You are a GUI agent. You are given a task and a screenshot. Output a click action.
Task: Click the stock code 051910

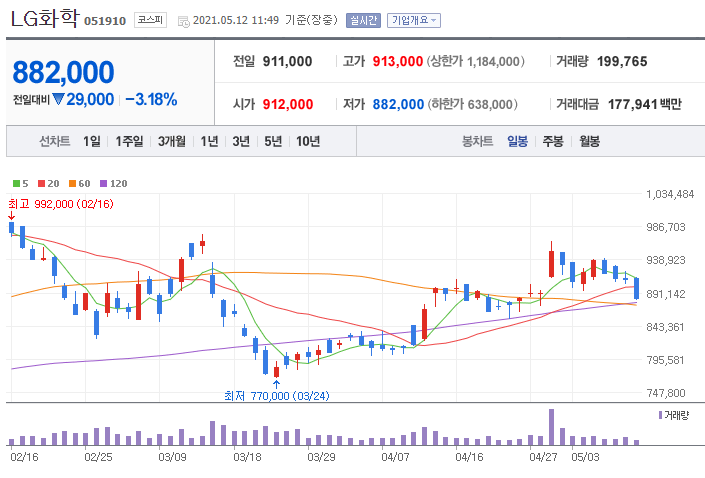click(x=105, y=21)
